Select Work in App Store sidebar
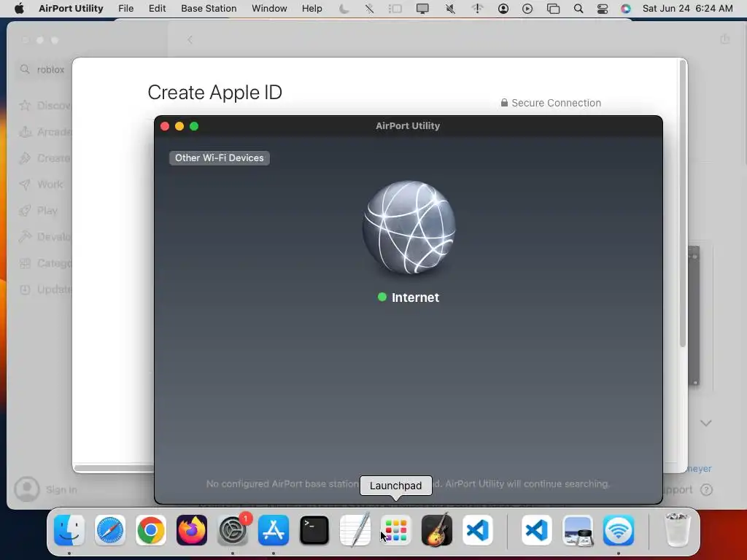Image resolution: width=747 pixels, height=560 pixels. 42,184
